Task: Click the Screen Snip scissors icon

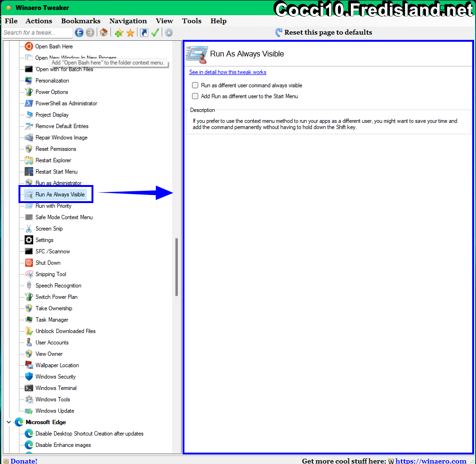Action: [x=29, y=229]
